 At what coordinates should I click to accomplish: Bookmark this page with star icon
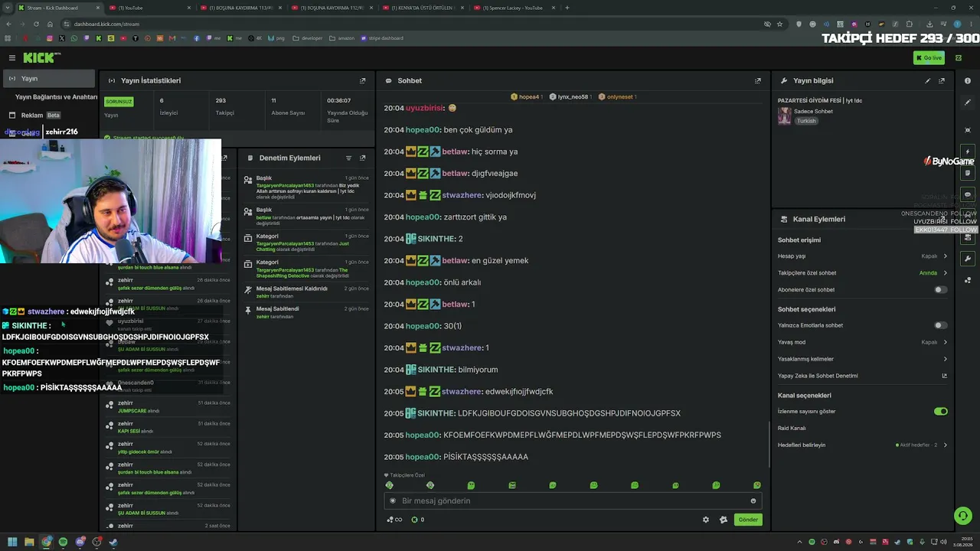coord(780,24)
